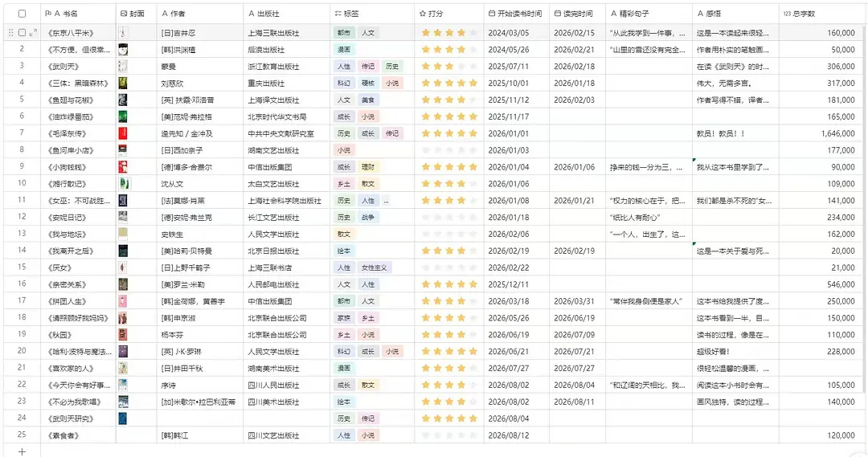
Task: Click the 封面 attachment column header
Action: [x=136, y=14]
